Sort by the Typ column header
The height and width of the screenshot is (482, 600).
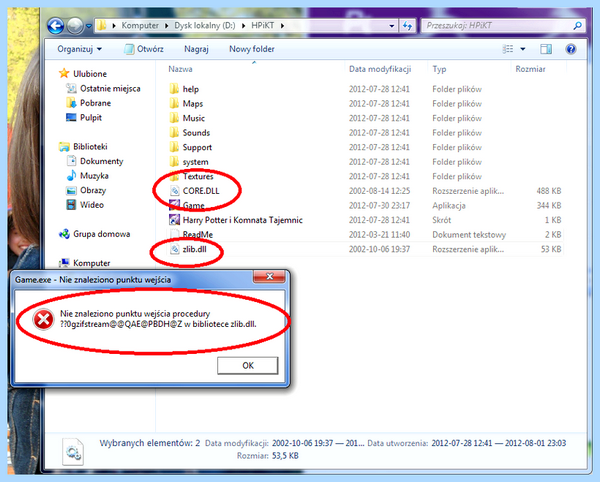point(439,69)
